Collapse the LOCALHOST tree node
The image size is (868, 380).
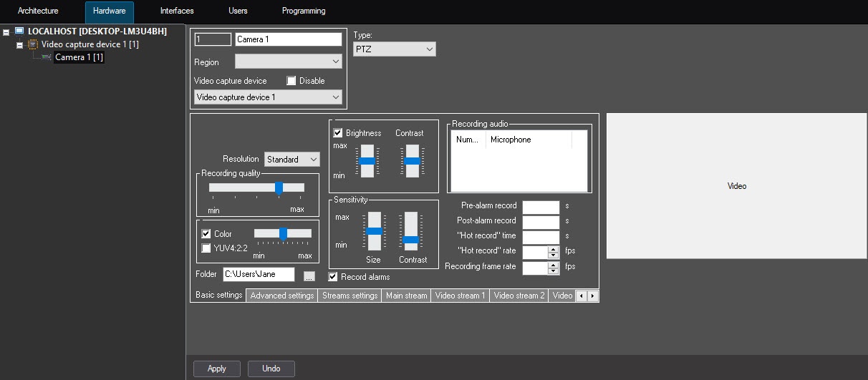click(x=6, y=32)
